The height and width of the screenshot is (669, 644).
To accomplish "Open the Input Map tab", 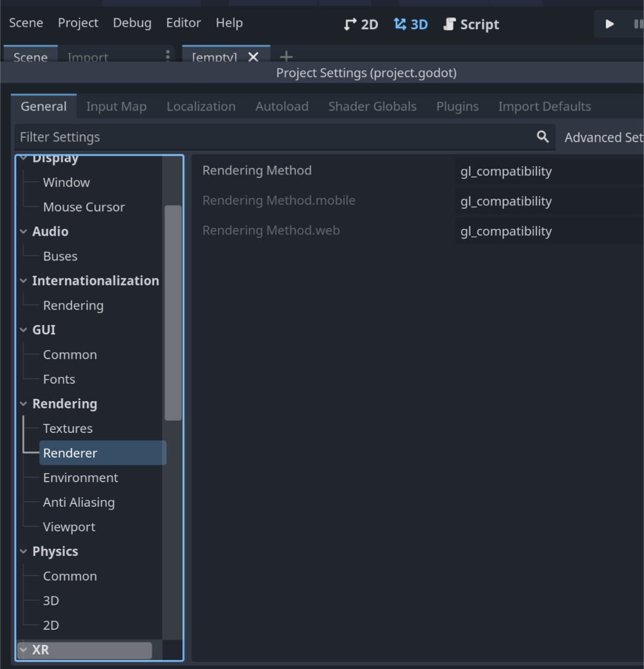I will point(116,106).
